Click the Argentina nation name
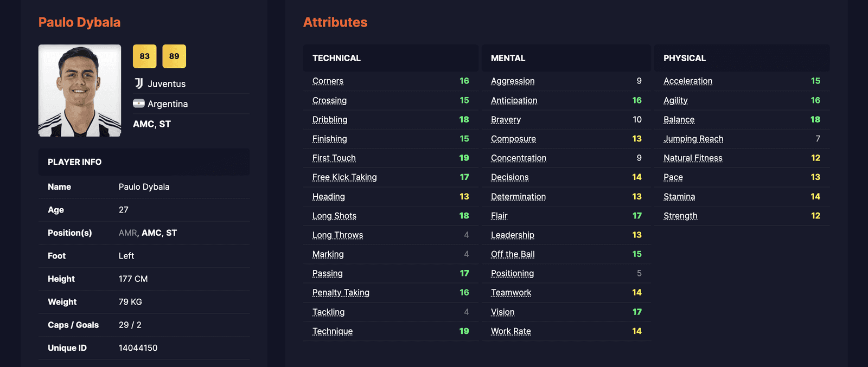Image resolution: width=868 pixels, height=367 pixels. (x=168, y=104)
